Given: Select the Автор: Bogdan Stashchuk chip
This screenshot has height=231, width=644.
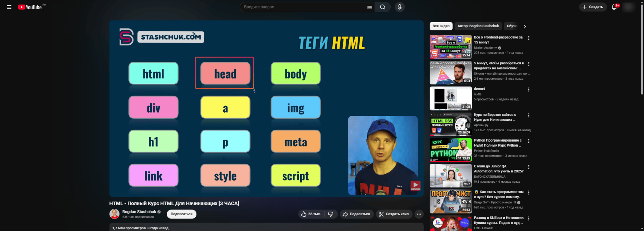Looking at the screenshot, I should tap(478, 26).
